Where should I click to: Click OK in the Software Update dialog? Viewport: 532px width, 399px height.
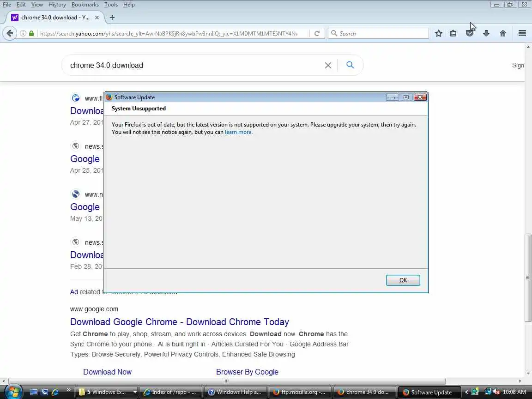pos(403,280)
